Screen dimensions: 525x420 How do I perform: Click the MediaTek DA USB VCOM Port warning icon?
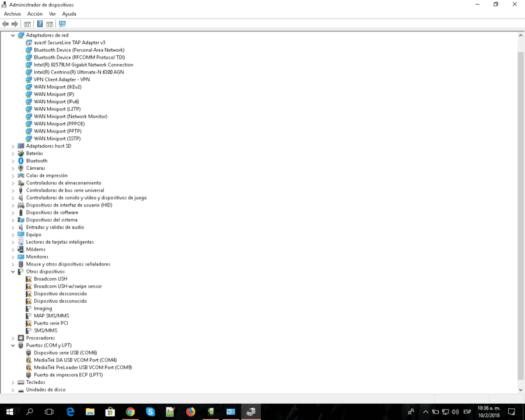pyautogui.click(x=29, y=360)
